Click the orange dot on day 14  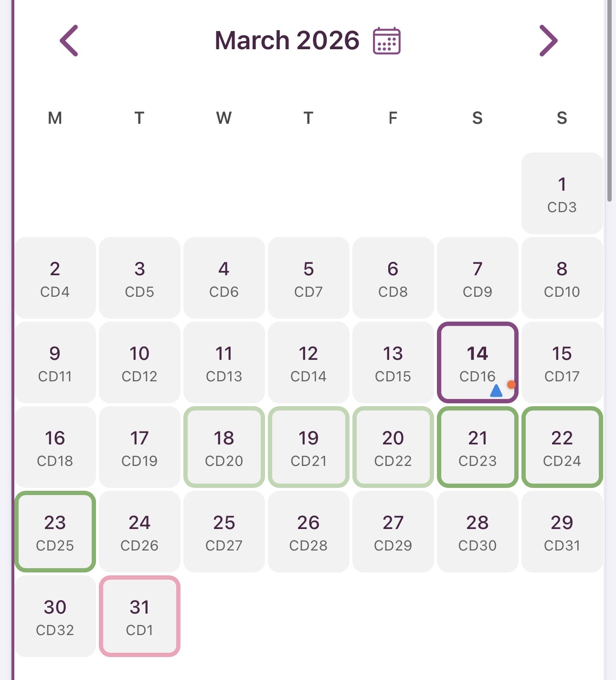(x=511, y=384)
